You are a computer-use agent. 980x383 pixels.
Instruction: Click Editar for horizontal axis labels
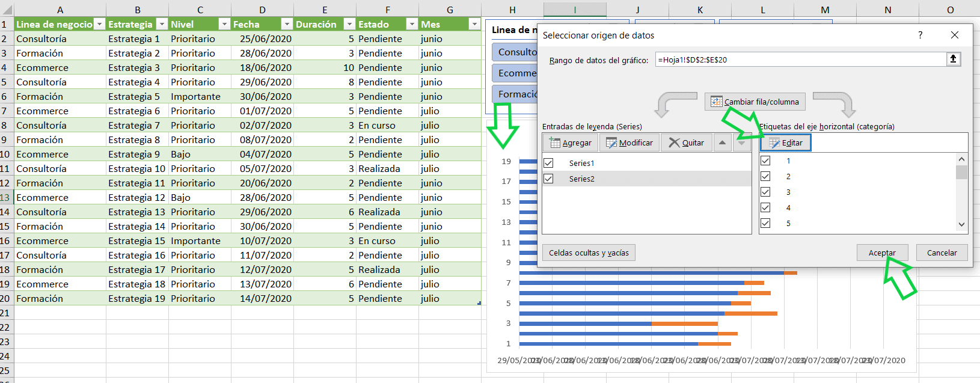click(x=786, y=142)
